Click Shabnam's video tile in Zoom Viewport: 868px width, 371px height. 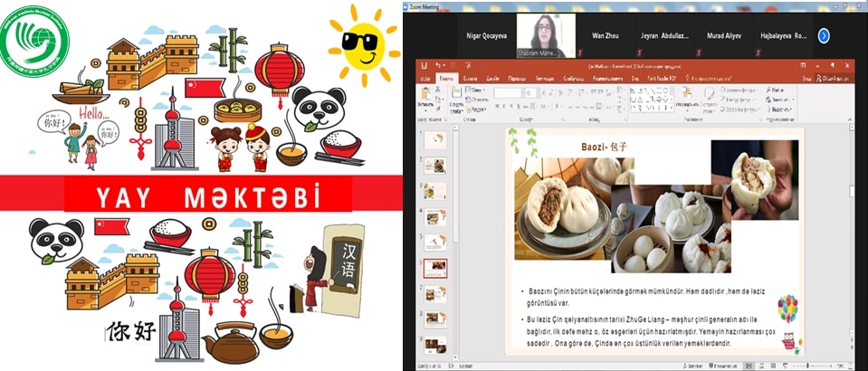(x=546, y=36)
